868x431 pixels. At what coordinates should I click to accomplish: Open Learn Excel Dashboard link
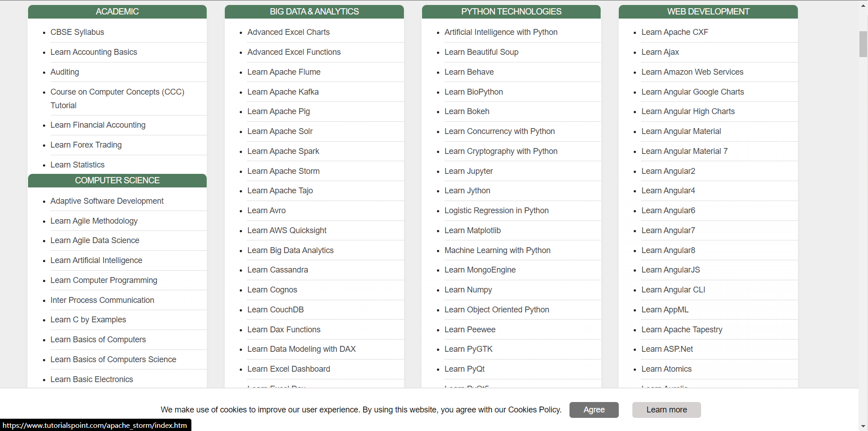(289, 369)
